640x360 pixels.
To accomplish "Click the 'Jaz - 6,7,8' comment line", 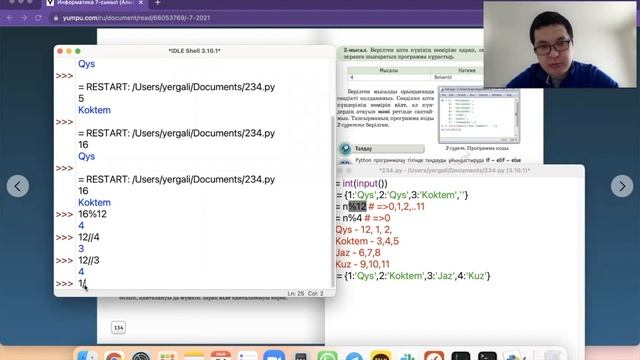I will 358,253.
